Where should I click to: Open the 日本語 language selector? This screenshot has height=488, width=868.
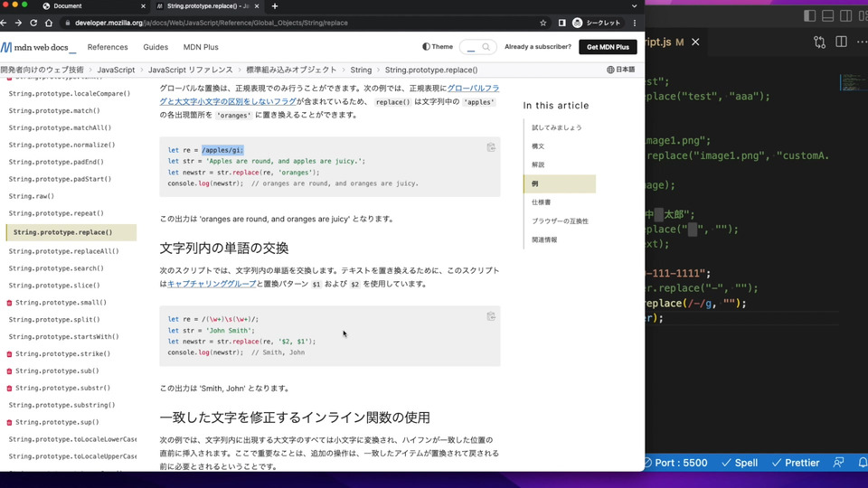[x=620, y=70]
